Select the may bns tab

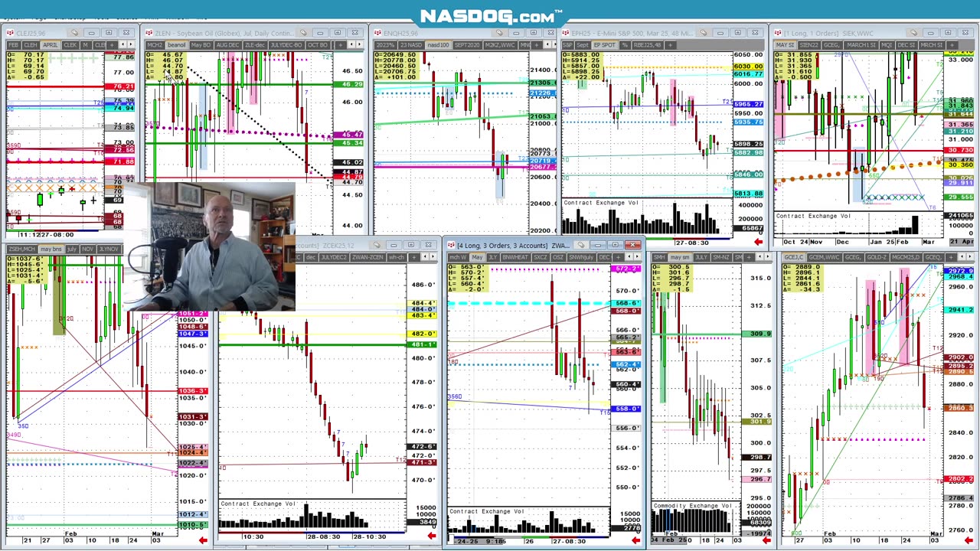tap(51, 249)
